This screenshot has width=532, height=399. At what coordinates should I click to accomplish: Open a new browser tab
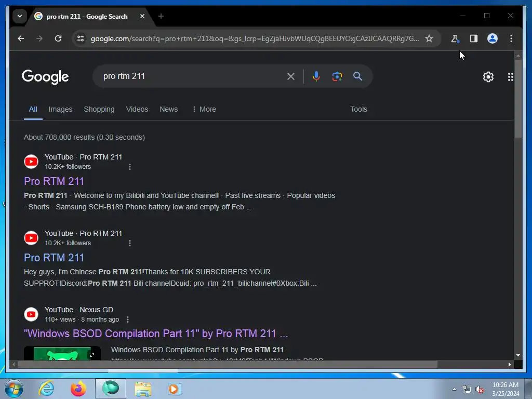(161, 16)
